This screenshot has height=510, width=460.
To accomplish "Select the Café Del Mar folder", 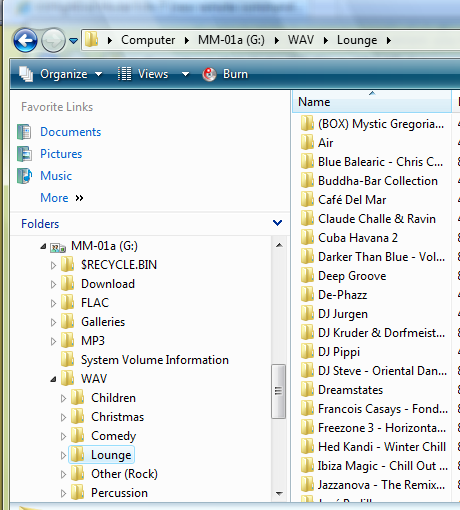I will tap(352, 200).
